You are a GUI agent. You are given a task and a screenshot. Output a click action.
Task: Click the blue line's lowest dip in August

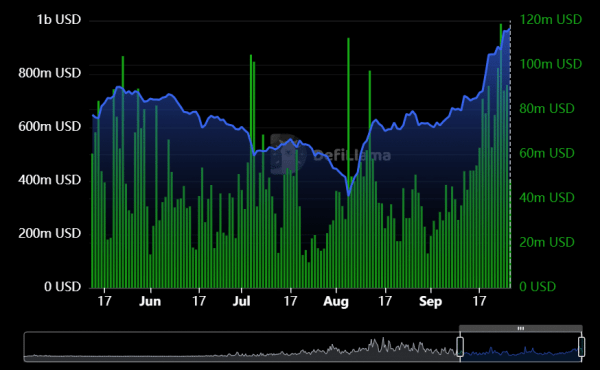(348, 194)
